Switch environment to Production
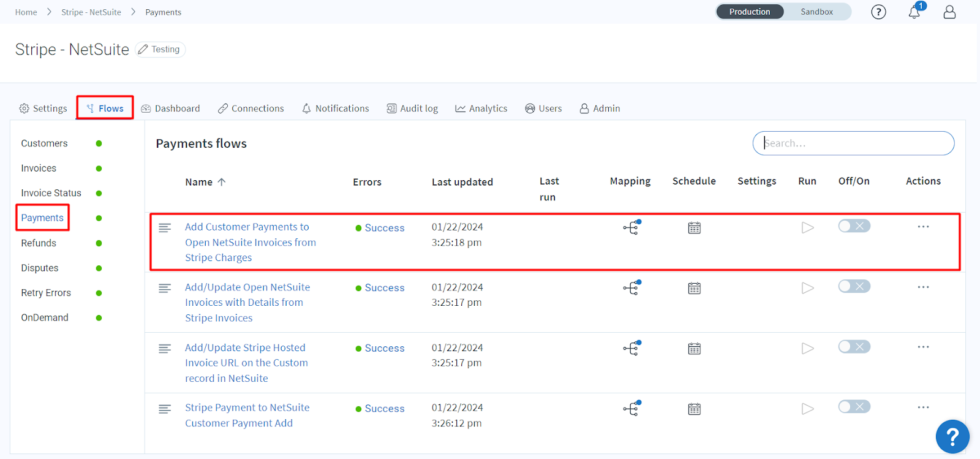Image resolution: width=980 pixels, height=459 pixels. click(750, 12)
